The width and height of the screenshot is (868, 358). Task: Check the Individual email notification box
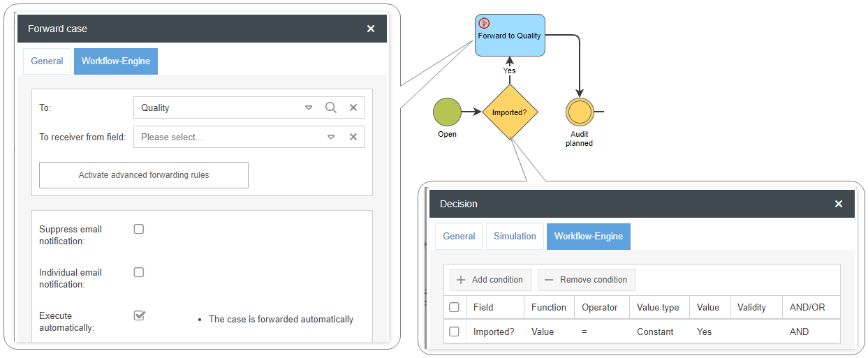139,272
